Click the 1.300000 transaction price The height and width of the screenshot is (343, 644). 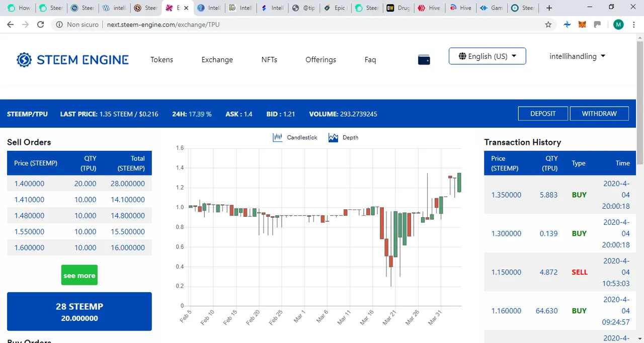pos(506,233)
